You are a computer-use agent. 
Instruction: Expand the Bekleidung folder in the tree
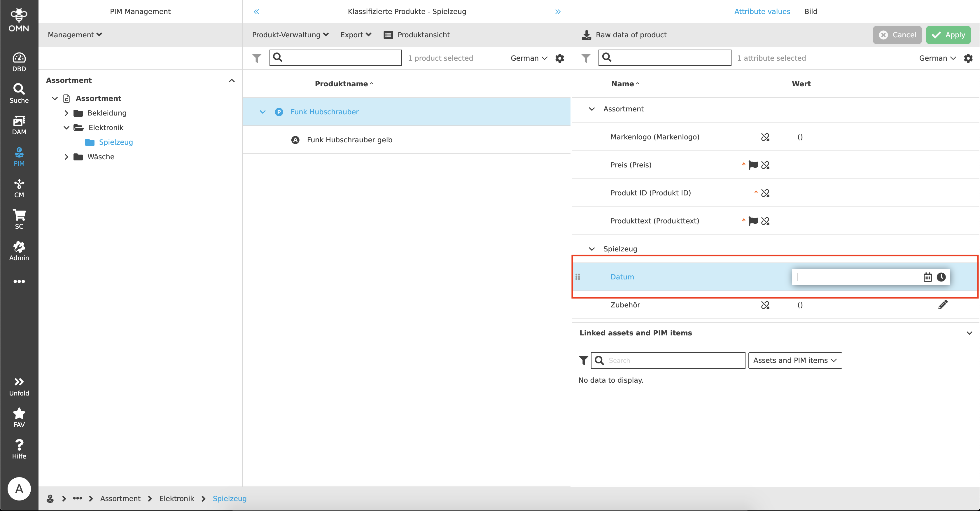[66, 113]
